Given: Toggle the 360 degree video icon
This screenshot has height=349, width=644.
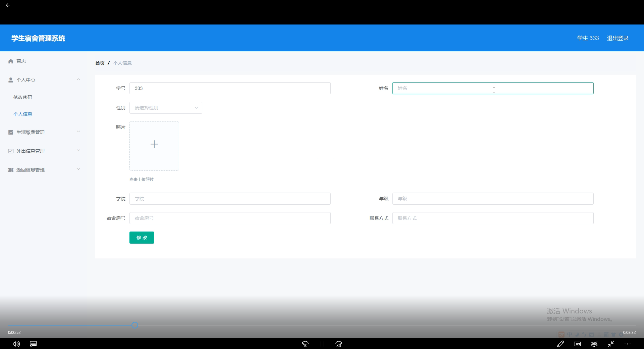Looking at the screenshot, I should tap(594, 344).
